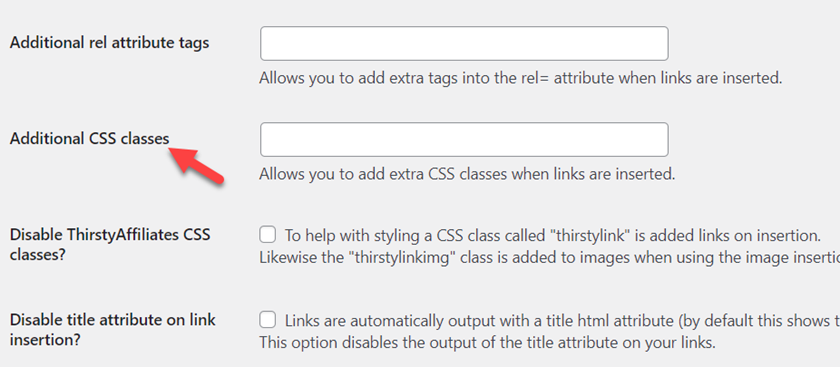
Task: Click "Links are automatically output" checkbox text
Action: click(562, 321)
